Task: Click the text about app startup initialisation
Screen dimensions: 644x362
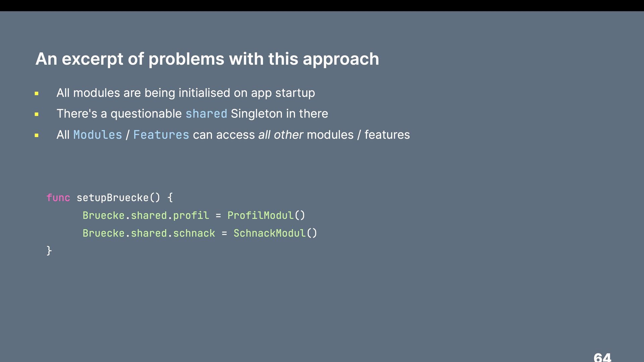Action: coord(185,93)
